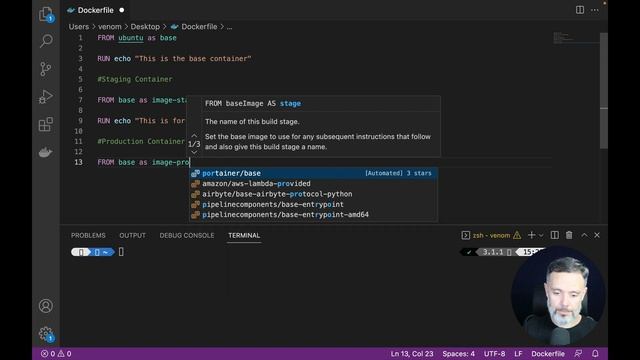
Task: Split the terminal panel
Action: point(554,235)
